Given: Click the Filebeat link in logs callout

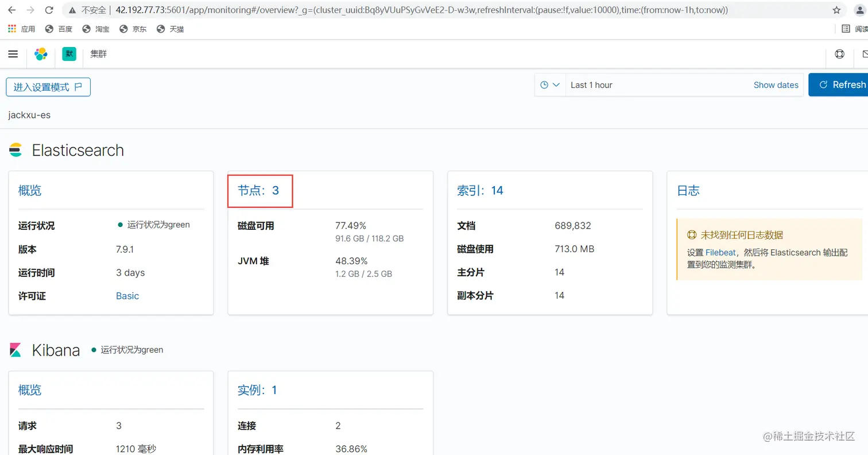Looking at the screenshot, I should click(x=720, y=252).
